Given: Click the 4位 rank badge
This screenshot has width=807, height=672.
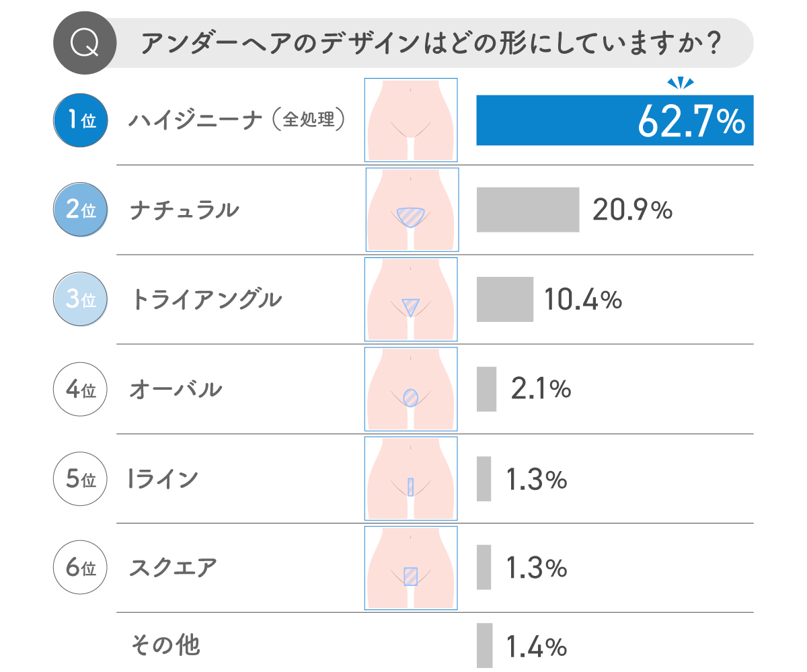Looking at the screenshot, I should coord(81,390).
